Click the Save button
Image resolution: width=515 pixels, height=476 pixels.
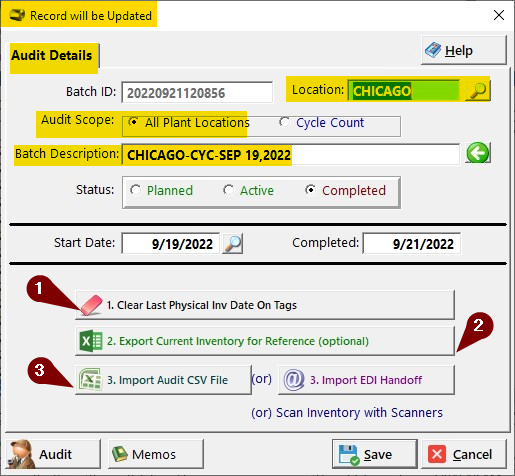375,454
